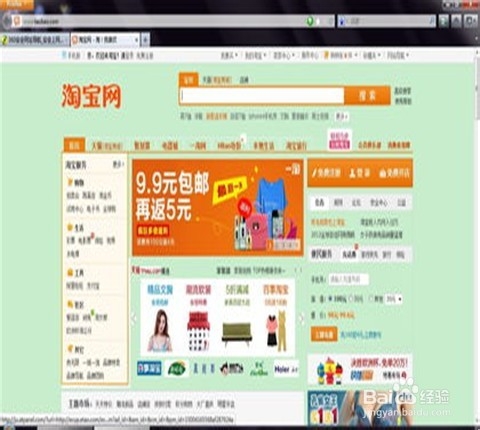Select the 100元 recharge radio button
Screen dimensions: 480x430
click(x=330, y=299)
